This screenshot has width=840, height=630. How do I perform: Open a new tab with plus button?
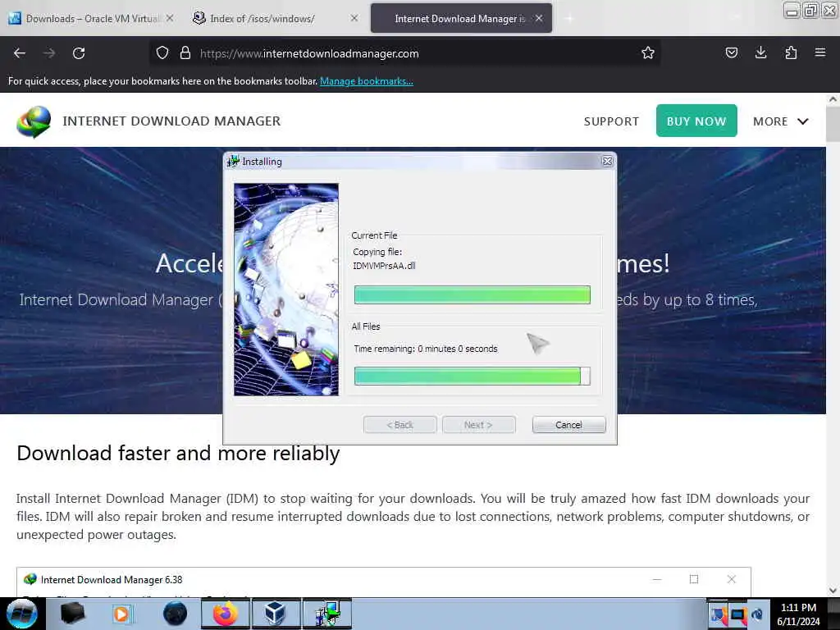[x=569, y=18]
